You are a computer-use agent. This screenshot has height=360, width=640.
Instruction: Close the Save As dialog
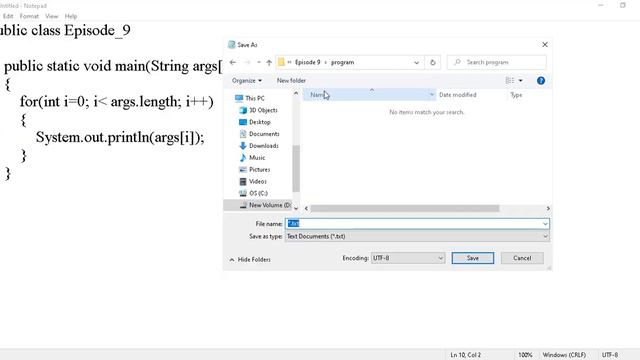545,44
